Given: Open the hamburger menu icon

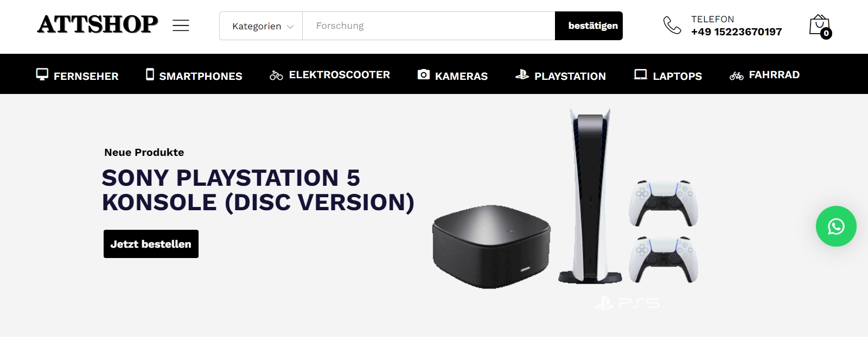Looking at the screenshot, I should pos(181,26).
